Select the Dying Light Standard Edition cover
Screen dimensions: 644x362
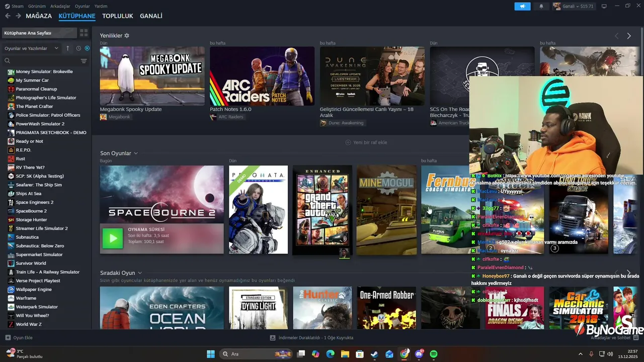[x=259, y=308]
